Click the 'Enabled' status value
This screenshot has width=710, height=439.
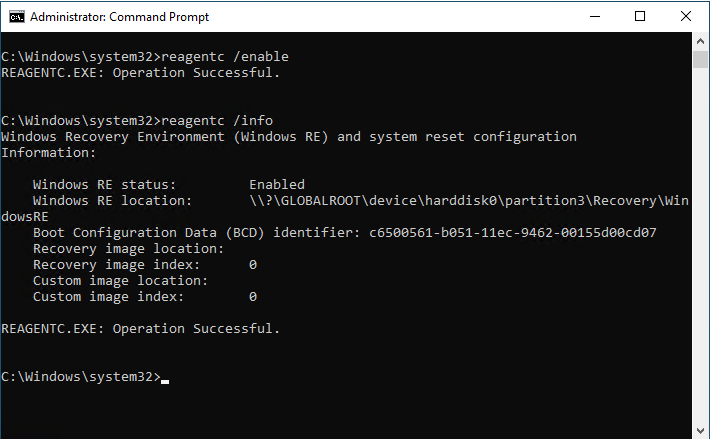277,185
